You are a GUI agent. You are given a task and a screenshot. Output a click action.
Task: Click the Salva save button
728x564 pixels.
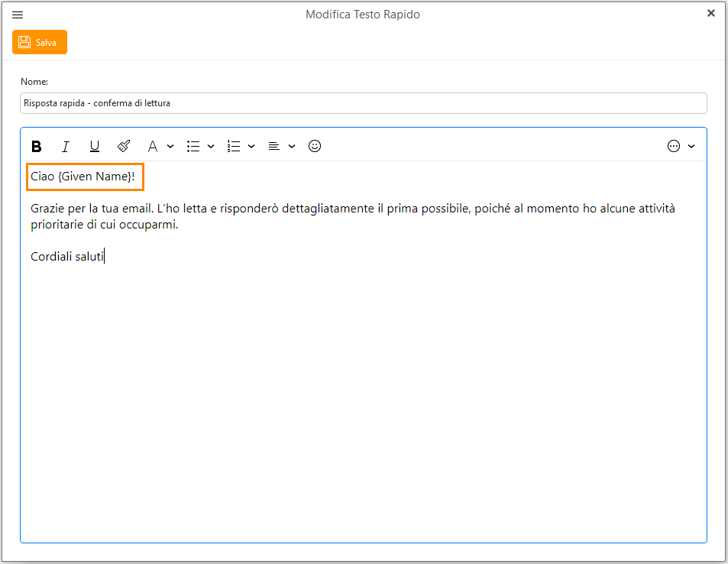point(40,42)
